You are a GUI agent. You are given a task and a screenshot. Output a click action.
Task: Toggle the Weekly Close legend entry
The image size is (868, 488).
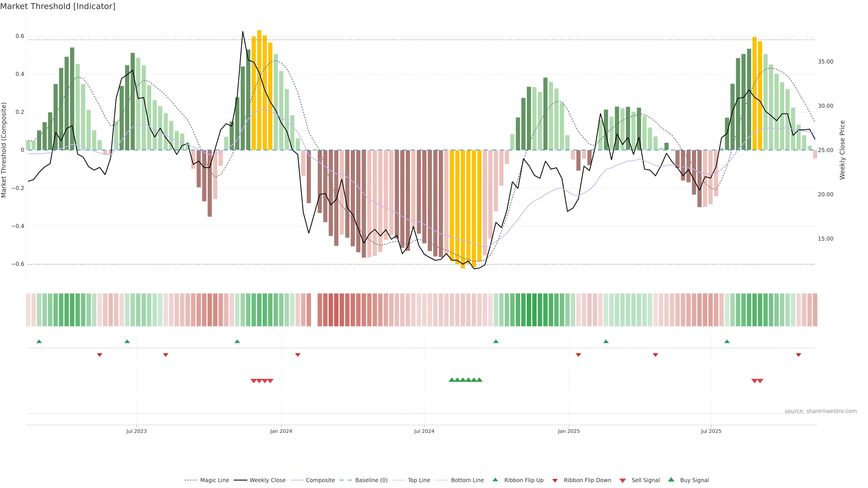tap(267, 480)
